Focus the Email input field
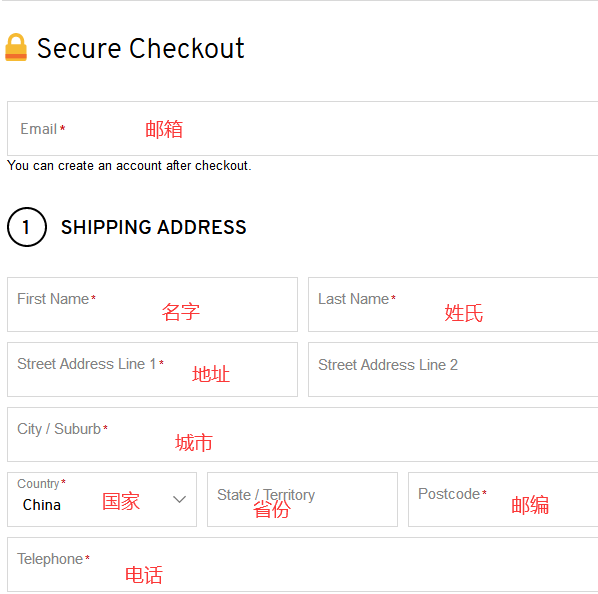The image size is (598, 594). pos(302,128)
